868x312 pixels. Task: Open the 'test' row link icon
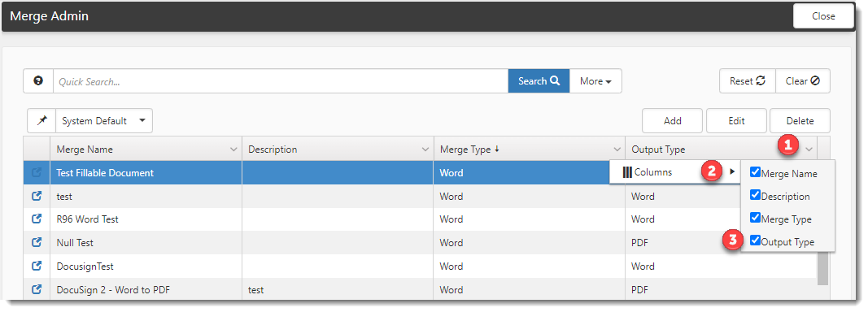tap(37, 196)
